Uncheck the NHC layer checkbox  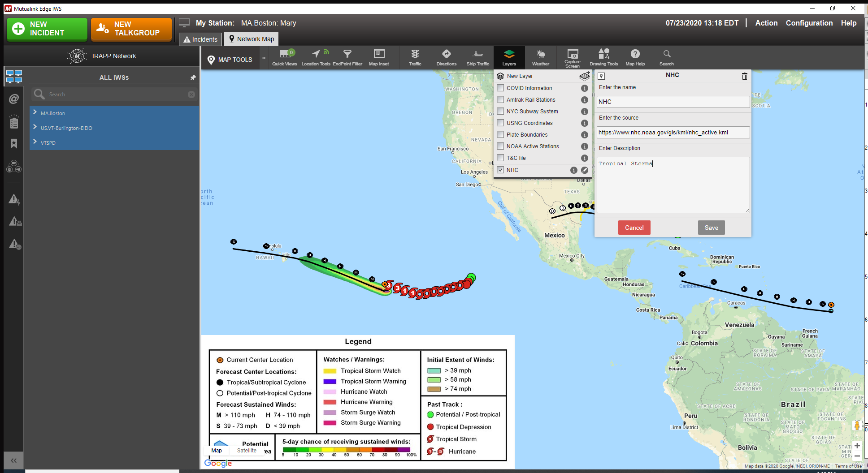(500, 170)
